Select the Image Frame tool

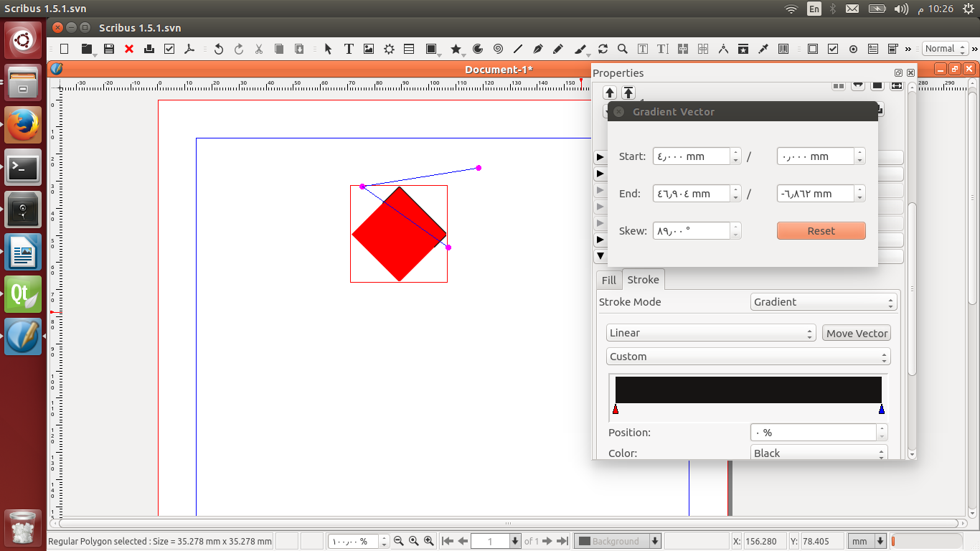coord(369,49)
